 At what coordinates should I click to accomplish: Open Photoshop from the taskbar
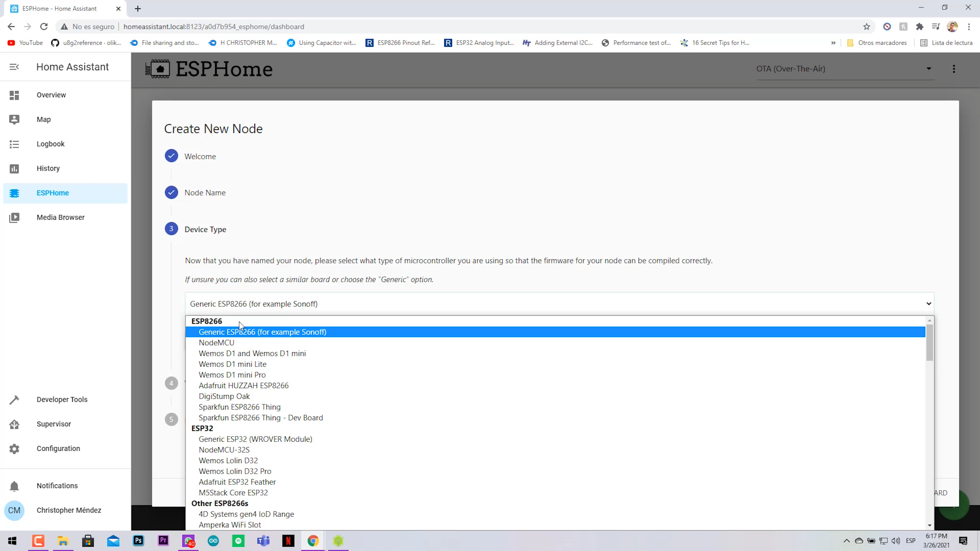138,541
